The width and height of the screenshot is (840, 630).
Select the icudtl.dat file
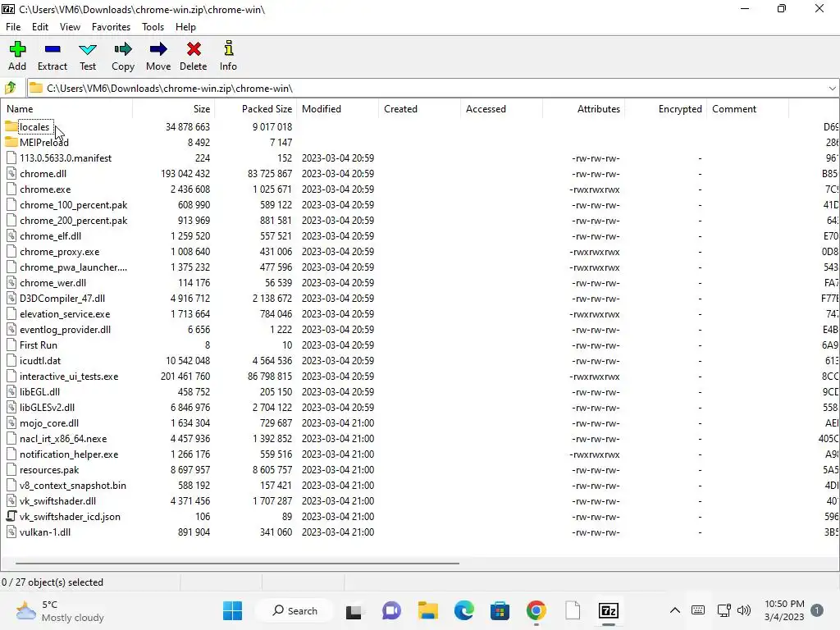(x=40, y=361)
